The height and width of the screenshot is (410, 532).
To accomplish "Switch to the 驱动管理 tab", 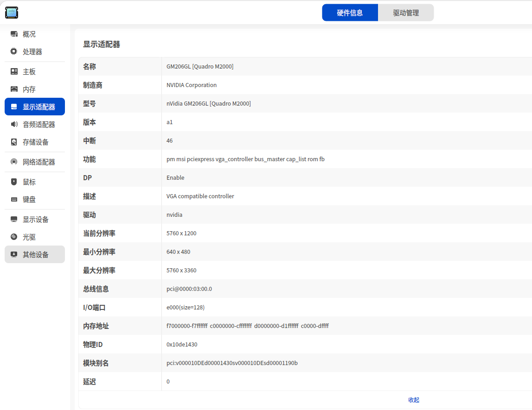I will pyautogui.click(x=406, y=13).
